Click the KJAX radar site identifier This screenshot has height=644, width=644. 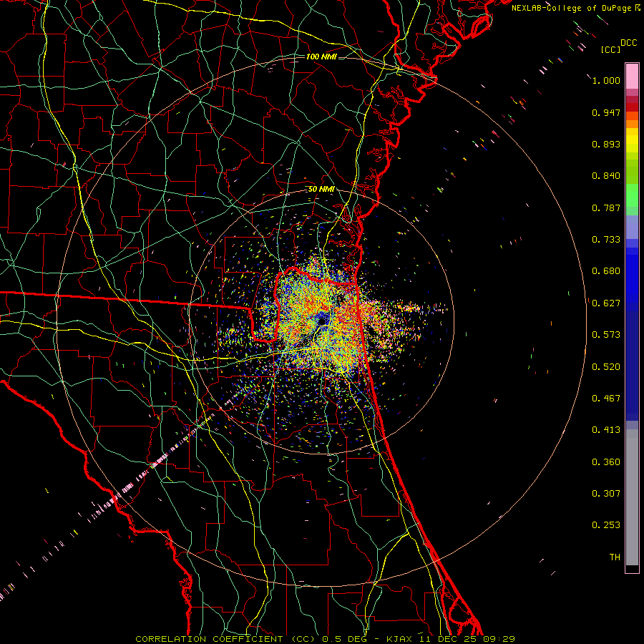400,639
